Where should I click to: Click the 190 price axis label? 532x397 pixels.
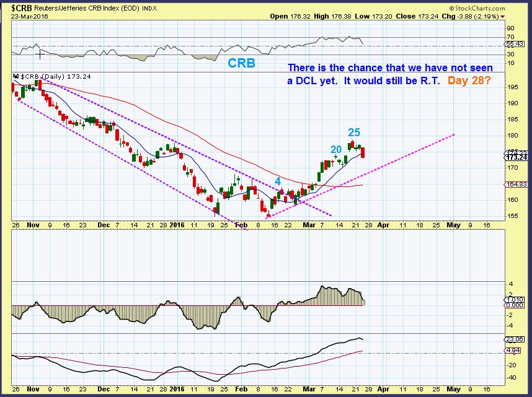513,103
